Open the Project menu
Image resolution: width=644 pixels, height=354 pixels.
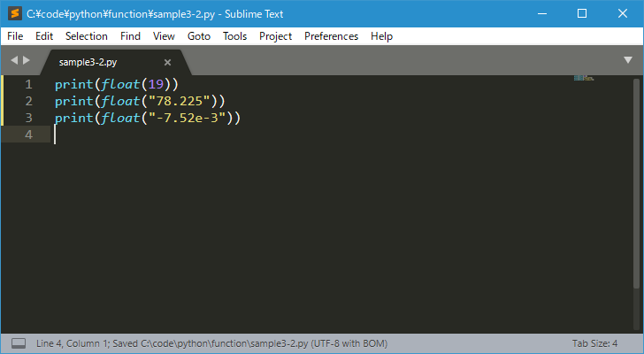tap(276, 36)
